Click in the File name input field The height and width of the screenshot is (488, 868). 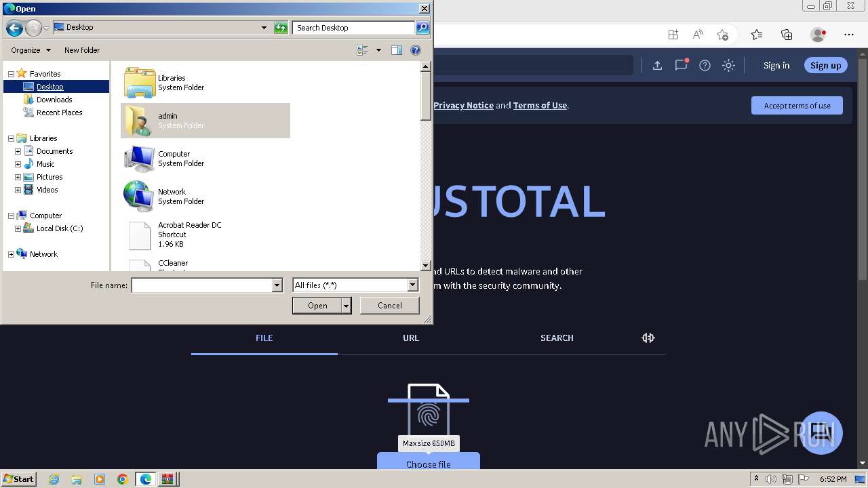201,285
